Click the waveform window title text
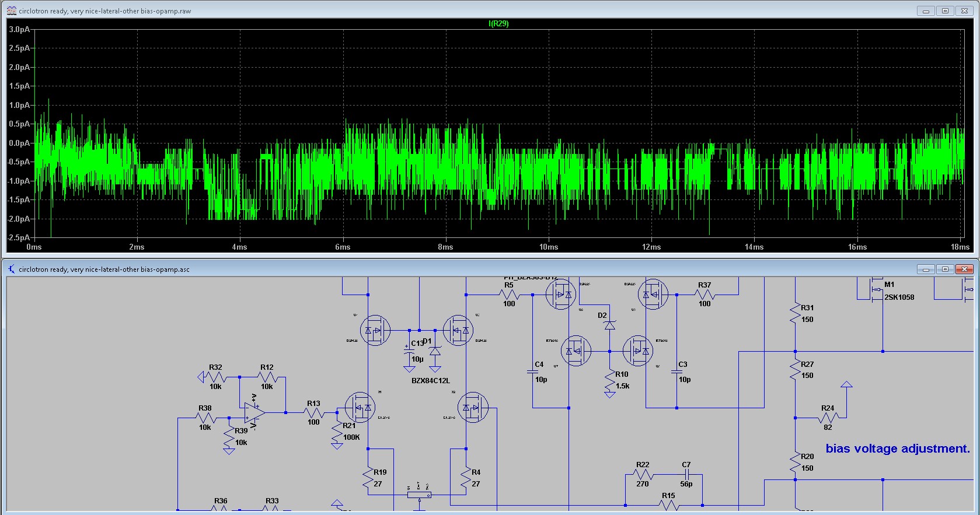980x515 pixels. click(105, 11)
